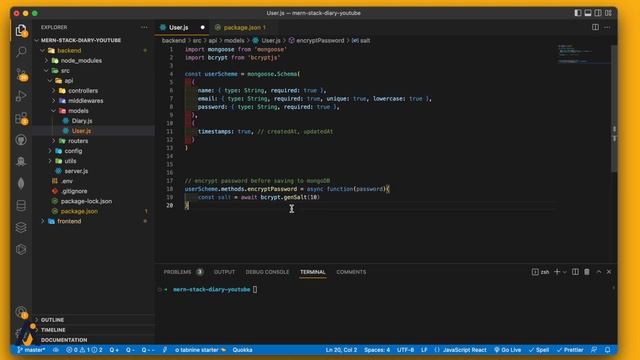The image size is (640, 360).
Task: Collapse the backend folder
Action: (93, 51)
